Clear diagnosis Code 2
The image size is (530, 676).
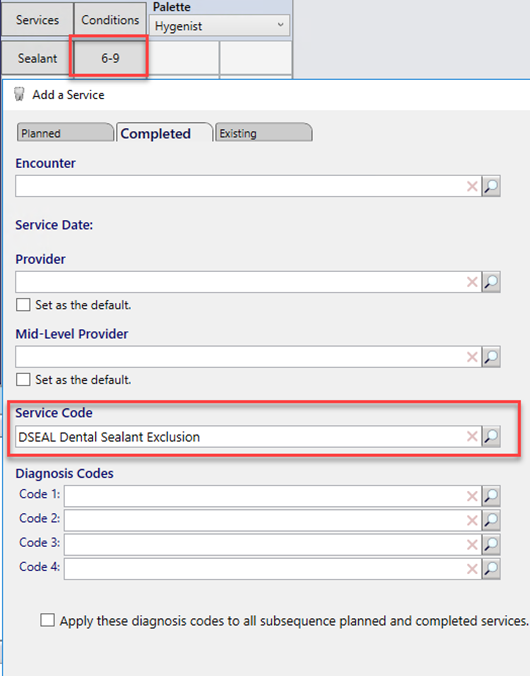[472, 520]
